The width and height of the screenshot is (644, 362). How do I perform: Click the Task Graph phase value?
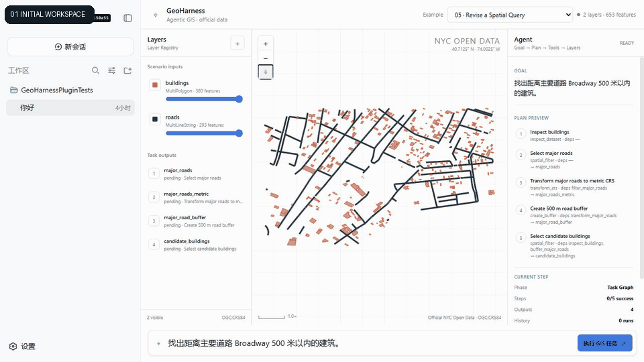pyautogui.click(x=620, y=288)
